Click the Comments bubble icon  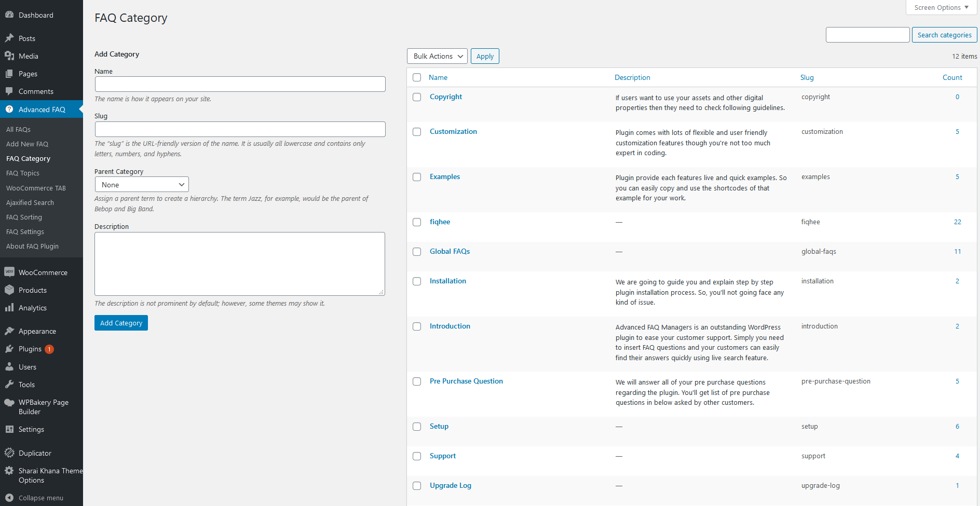pos(9,91)
